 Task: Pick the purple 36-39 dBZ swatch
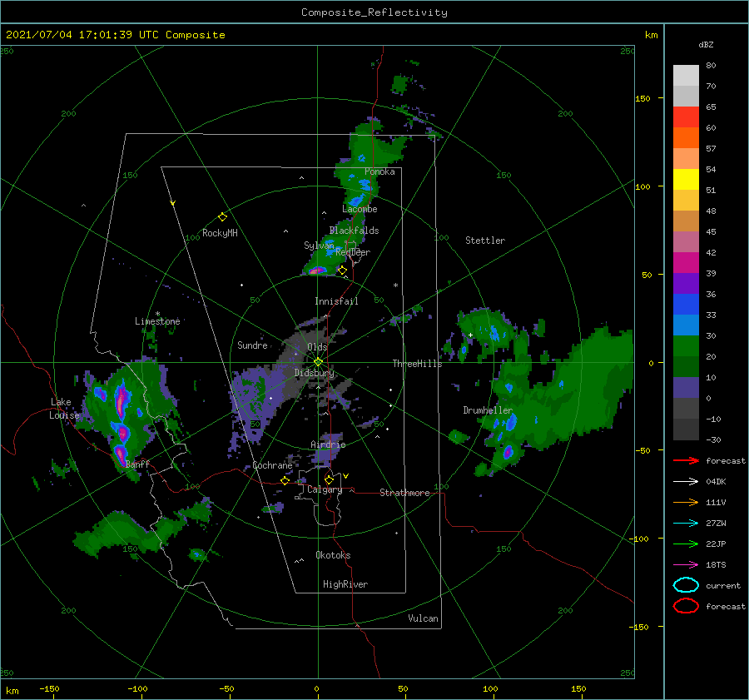tap(686, 283)
